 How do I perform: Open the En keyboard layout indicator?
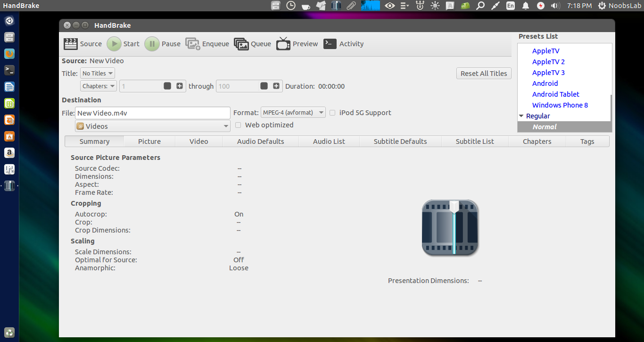point(510,6)
